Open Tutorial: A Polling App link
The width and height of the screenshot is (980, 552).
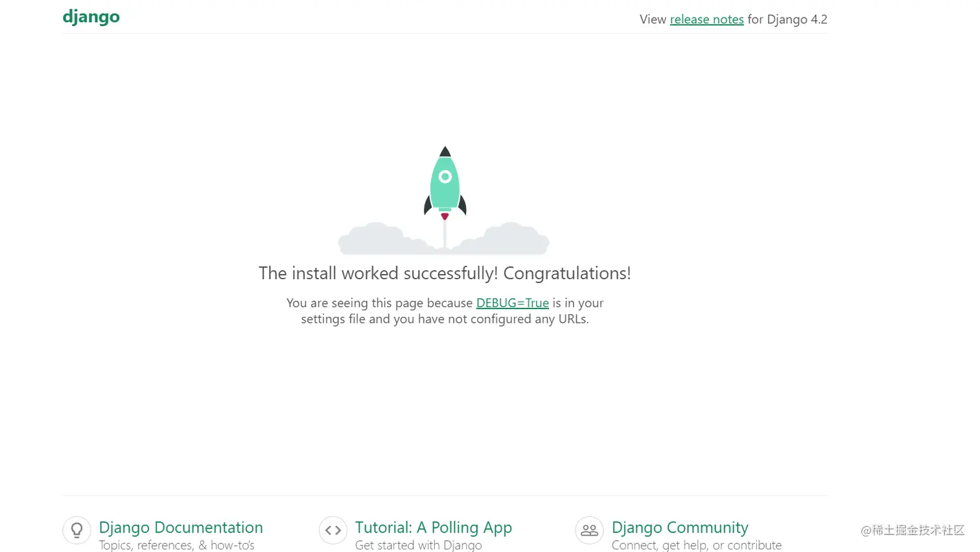[434, 527]
